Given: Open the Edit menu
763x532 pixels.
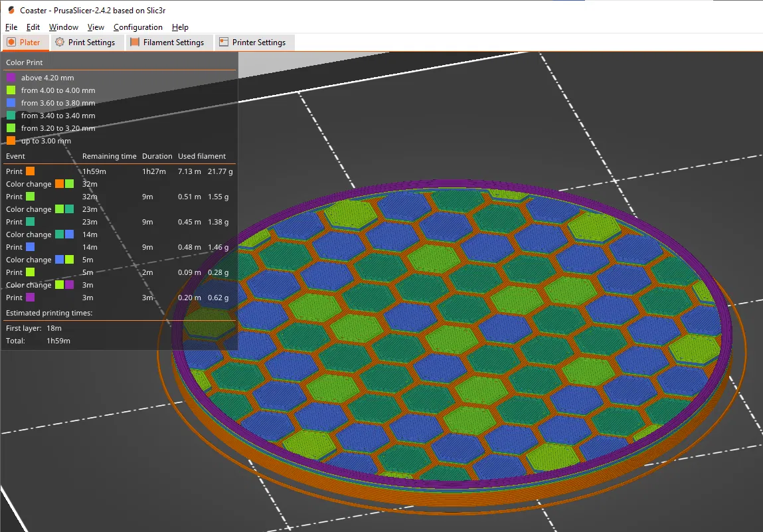Looking at the screenshot, I should click(33, 27).
